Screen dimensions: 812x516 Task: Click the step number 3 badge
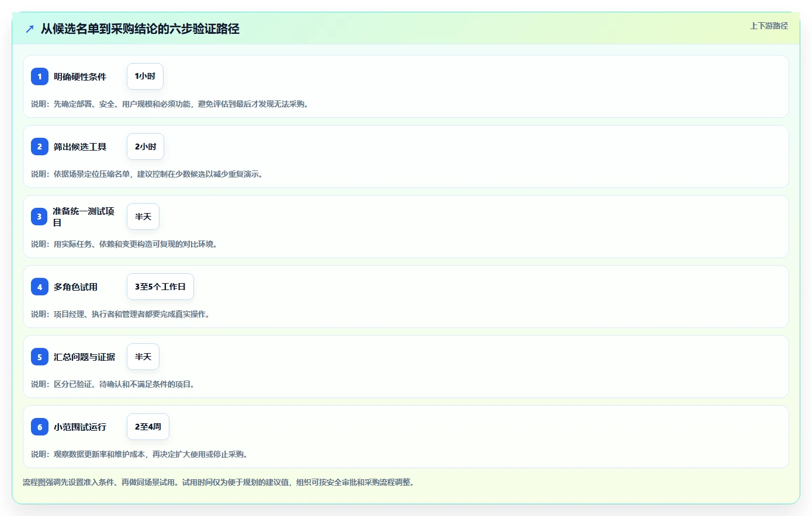coord(40,217)
